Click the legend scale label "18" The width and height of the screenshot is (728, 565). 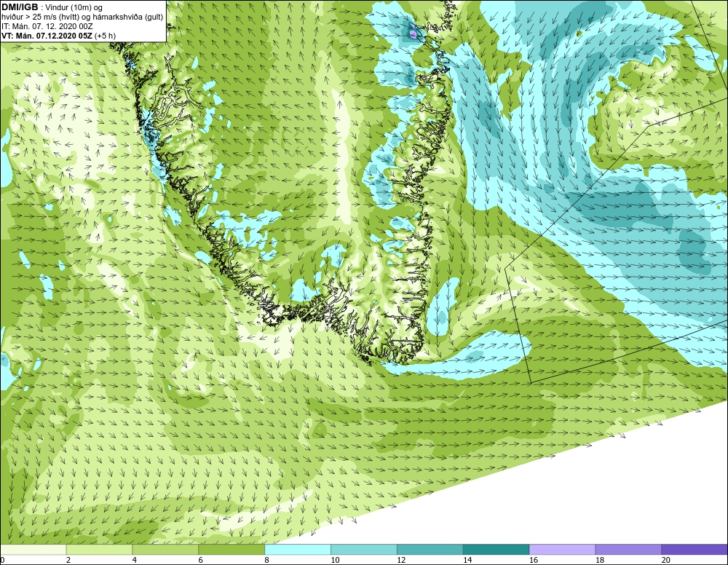600,561
